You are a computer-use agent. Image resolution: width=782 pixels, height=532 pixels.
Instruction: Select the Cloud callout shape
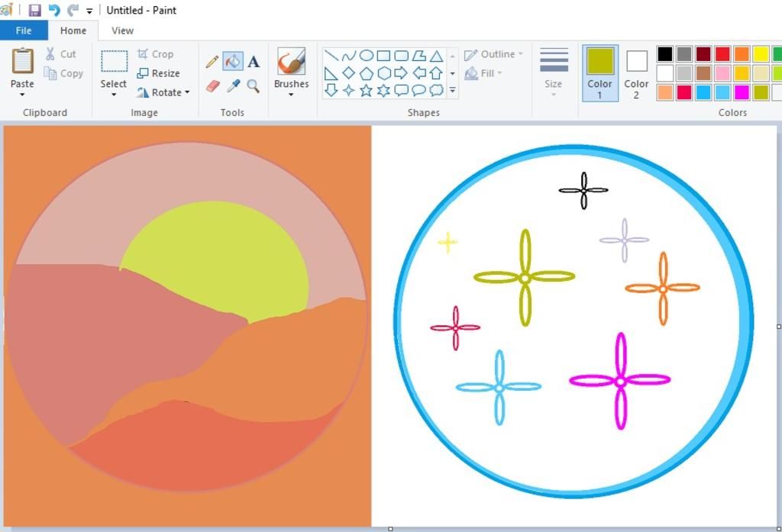click(436, 90)
